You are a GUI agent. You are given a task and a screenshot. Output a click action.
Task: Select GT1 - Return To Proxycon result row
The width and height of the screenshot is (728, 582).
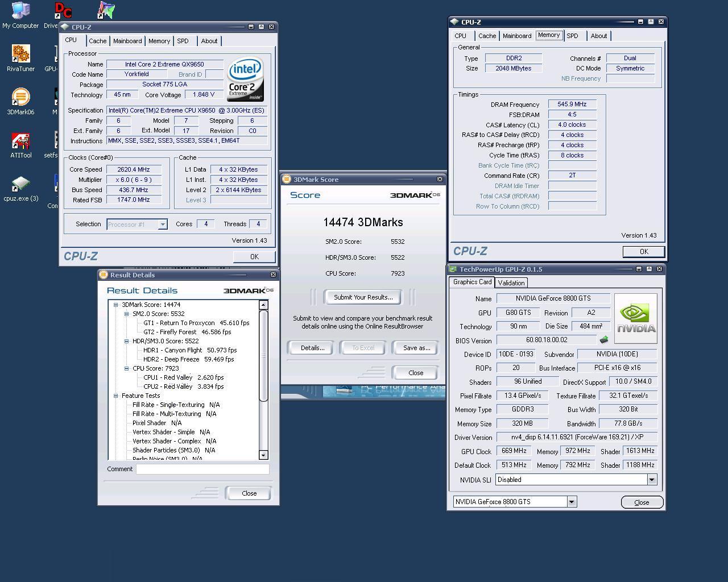196,323
